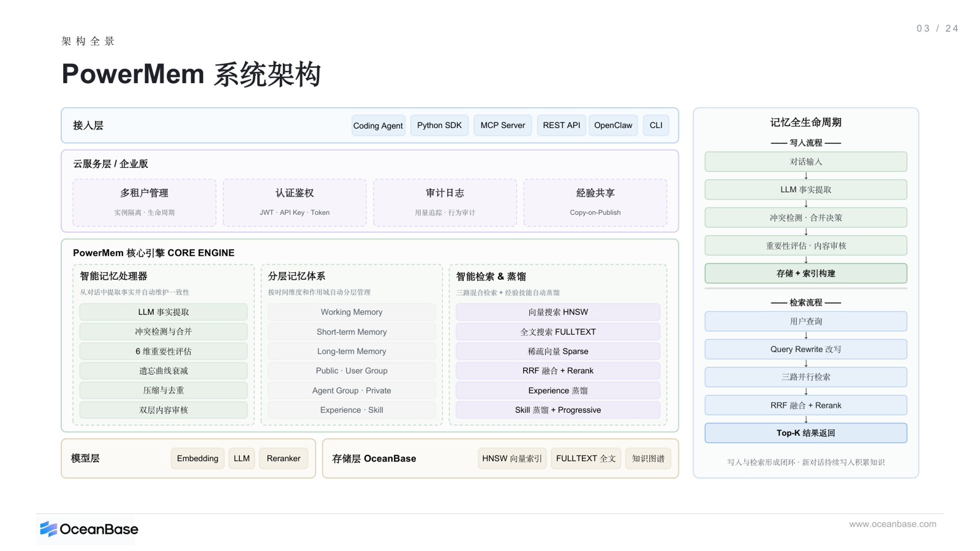
Task: Click the 经验共享 card
Action: tap(595, 203)
